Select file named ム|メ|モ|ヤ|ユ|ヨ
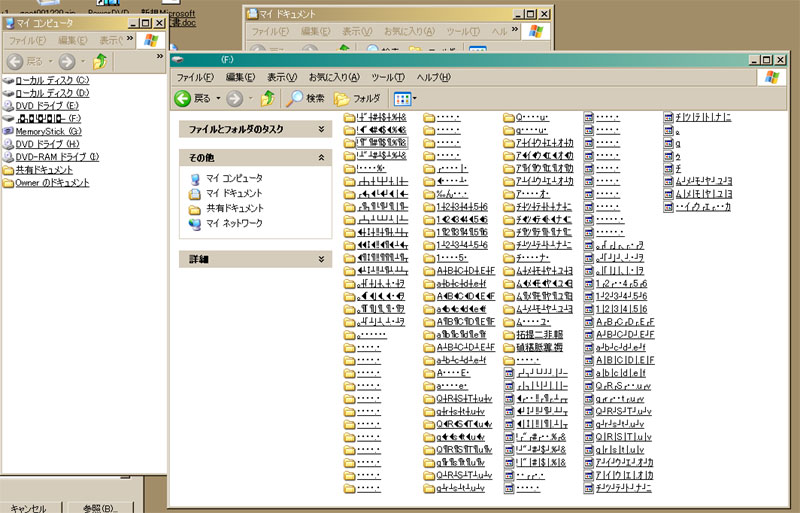 pyautogui.click(x=704, y=193)
